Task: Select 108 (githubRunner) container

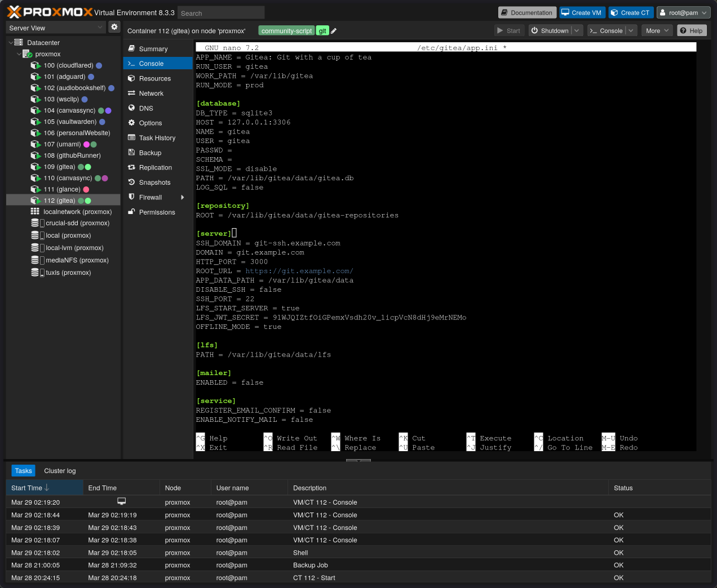Action: coord(63,155)
